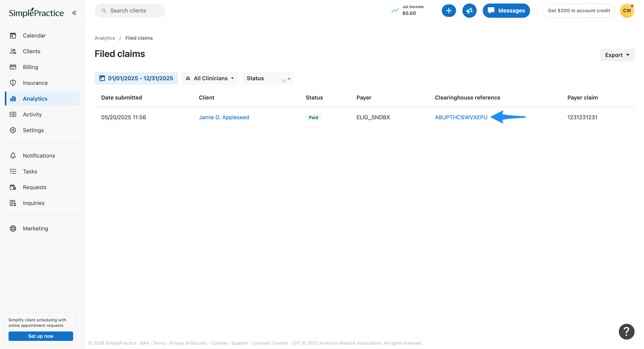Click Date submitted column header
The width and height of the screenshot is (644, 349).
(122, 98)
